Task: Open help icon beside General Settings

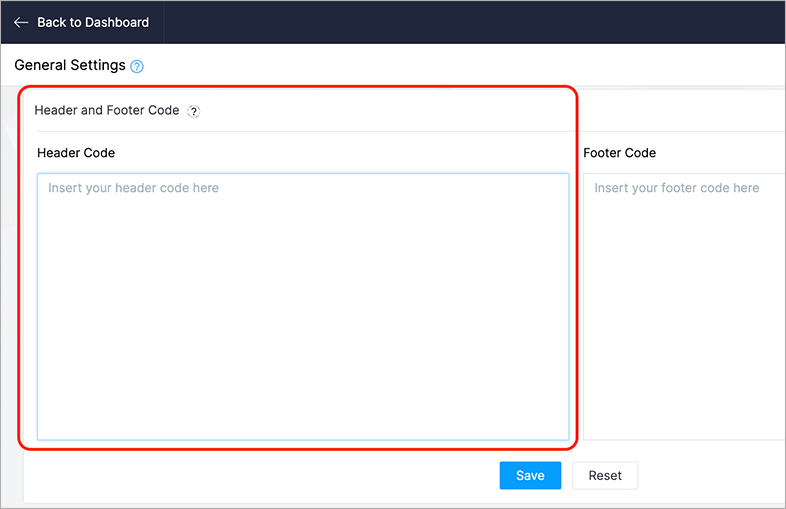Action: tap(137, 67)
